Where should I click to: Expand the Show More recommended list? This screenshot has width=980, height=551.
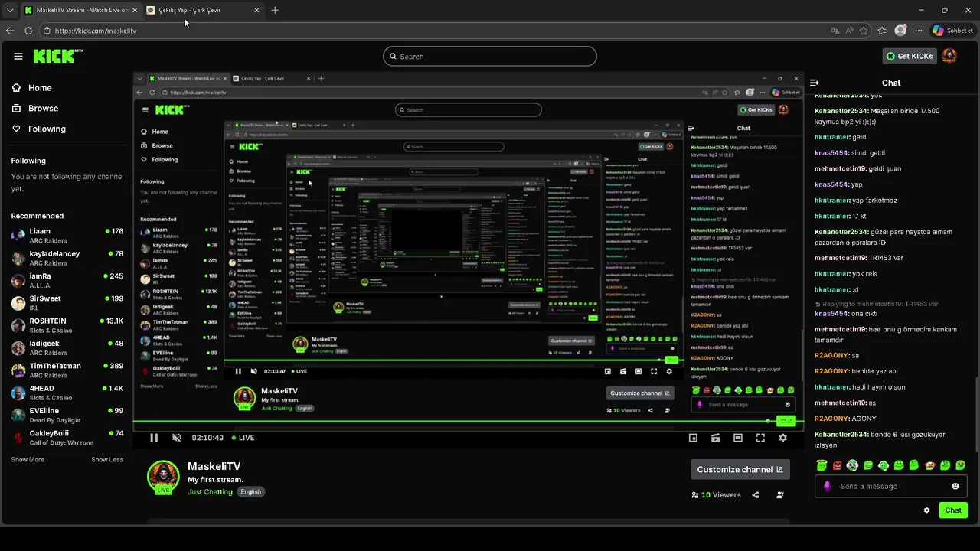[28, 460]
